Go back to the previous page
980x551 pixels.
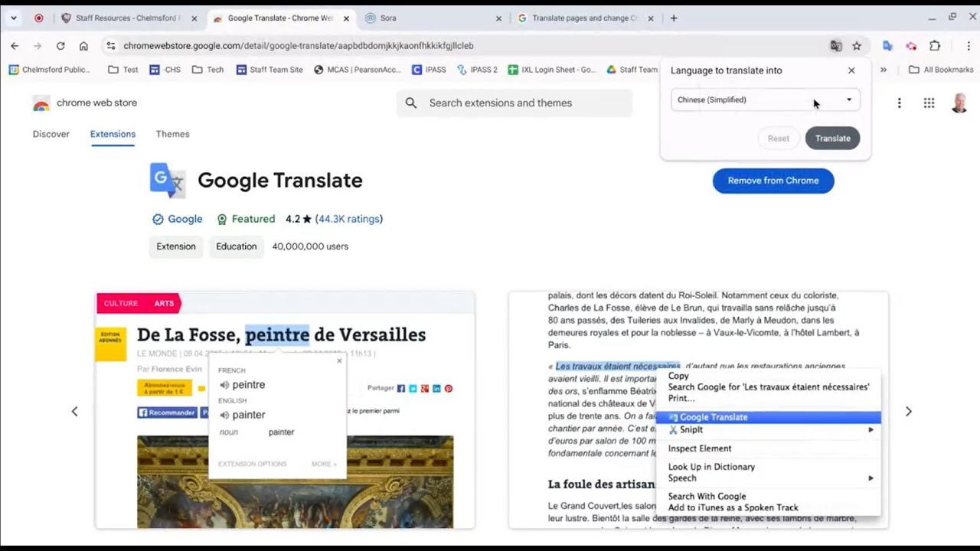click(x=15, y=46)
